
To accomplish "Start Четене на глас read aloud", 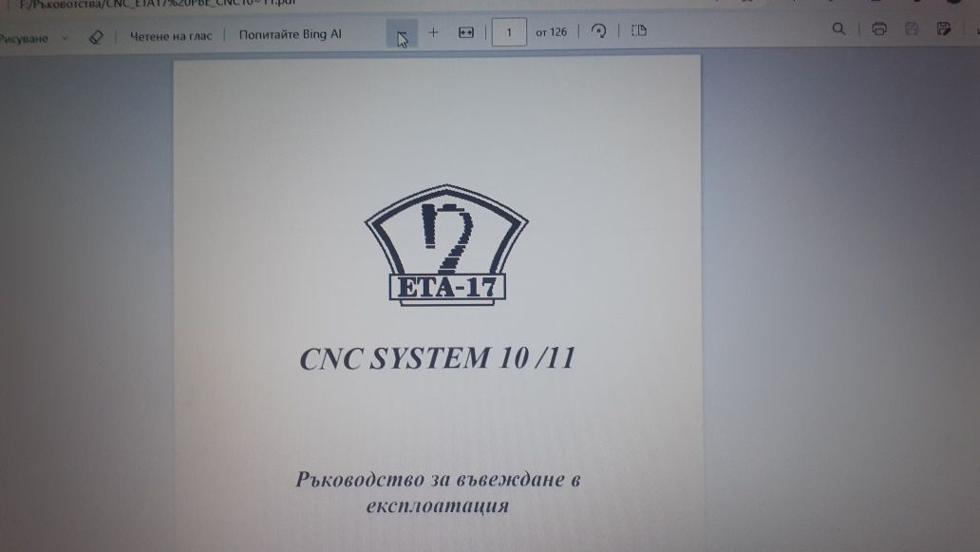I will pyautogui.click(x=171, y=36).
